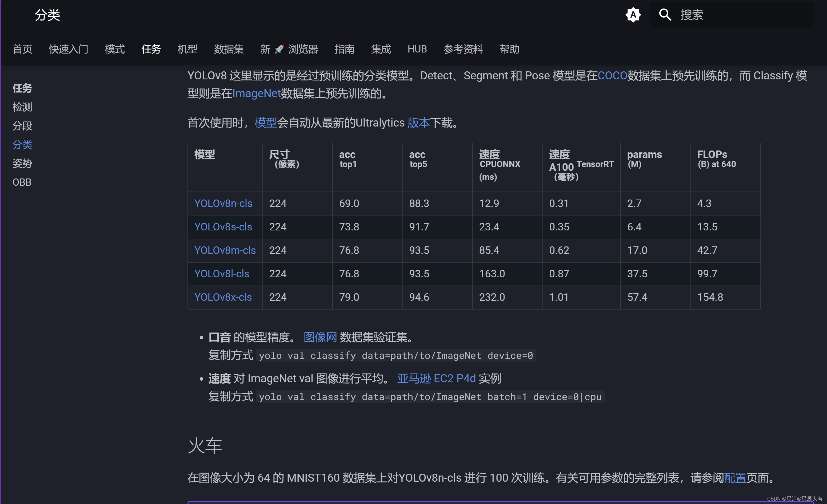Open the 参考资料 menu item
The height and width of the screenshot is (504, 827).
[463, 49]
